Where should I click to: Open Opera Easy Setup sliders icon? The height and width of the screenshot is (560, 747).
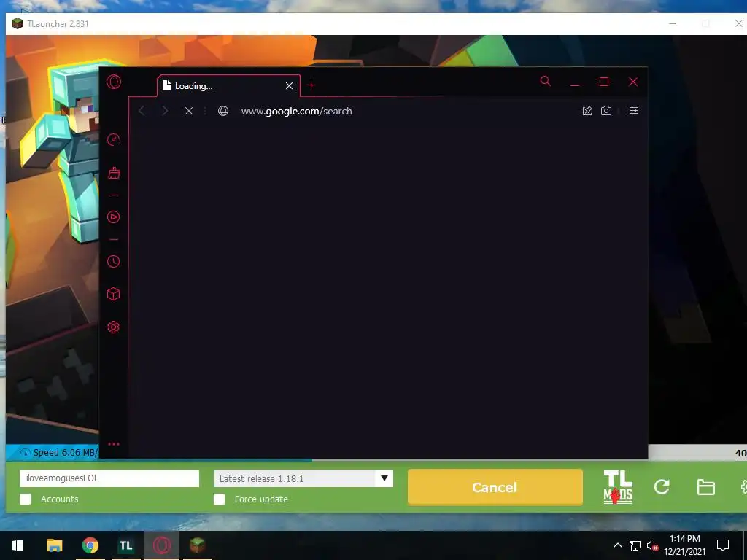coord(634,111)
